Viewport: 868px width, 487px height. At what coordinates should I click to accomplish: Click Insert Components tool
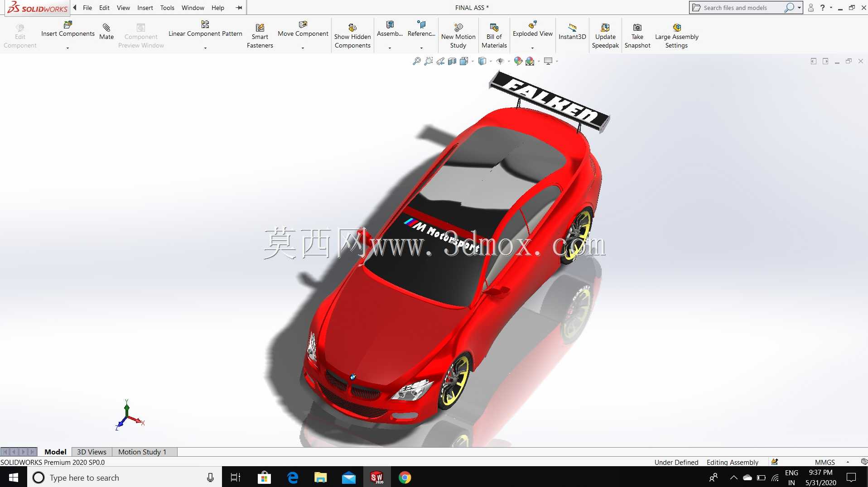(68, 29)
